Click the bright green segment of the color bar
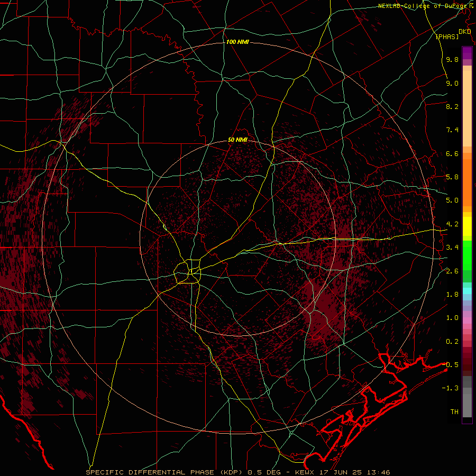476x476 pixels. pyautogui.click(x=467, y=255)
